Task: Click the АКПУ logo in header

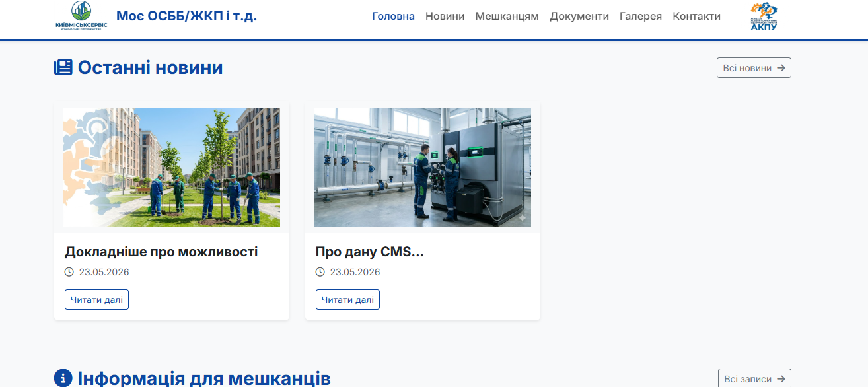Action: [764, 17]
